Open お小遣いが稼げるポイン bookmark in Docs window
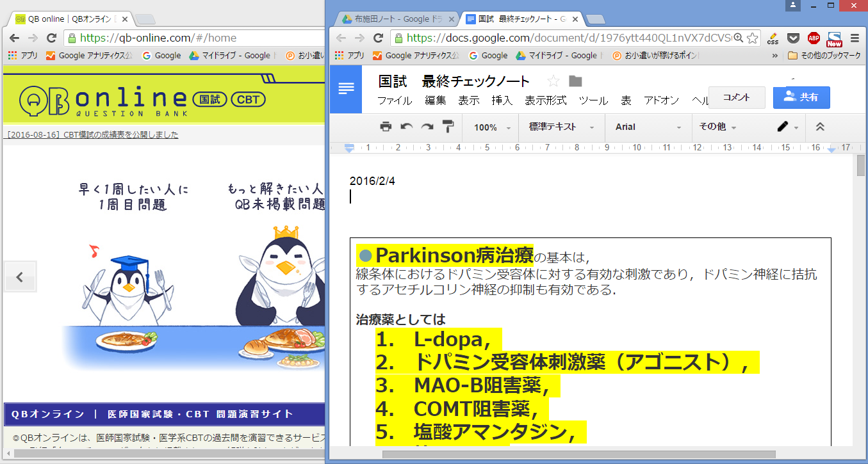This screenshot has height=464, width=868. click(655, 56)
